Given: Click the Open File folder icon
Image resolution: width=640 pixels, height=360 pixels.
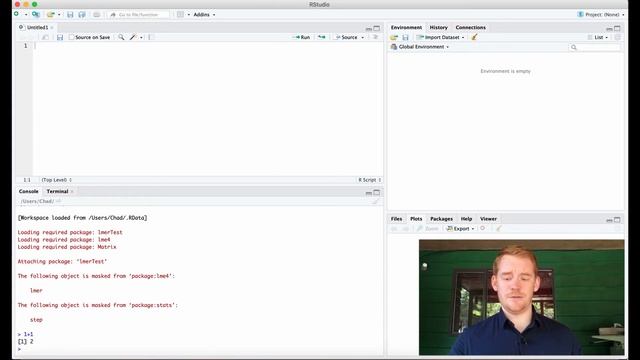Looking at the screenshot, I should [x=50, y=14].
